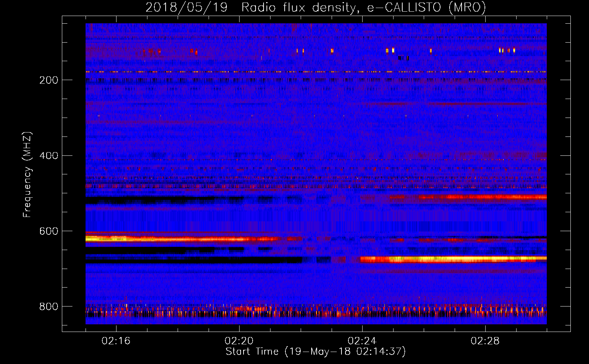Click the '400' frequency tick label
Image resolution: width=589 pixels, height=364 pixels.
click(x=49, y=156)
